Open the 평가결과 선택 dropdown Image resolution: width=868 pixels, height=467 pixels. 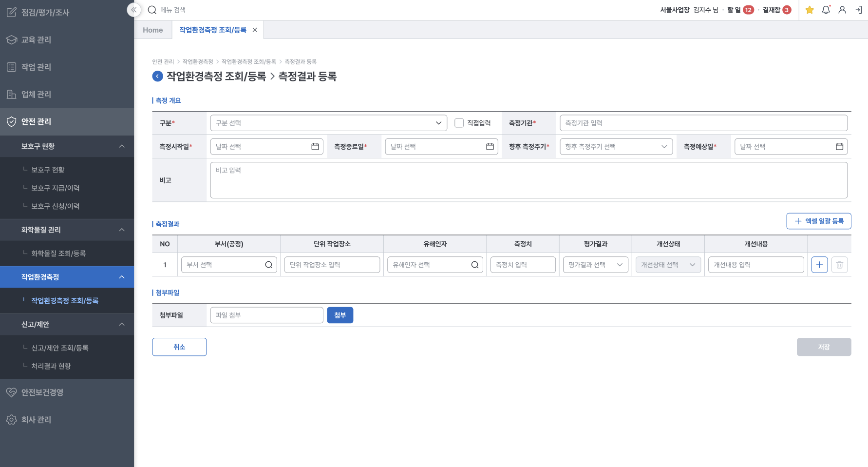point(595,265)
